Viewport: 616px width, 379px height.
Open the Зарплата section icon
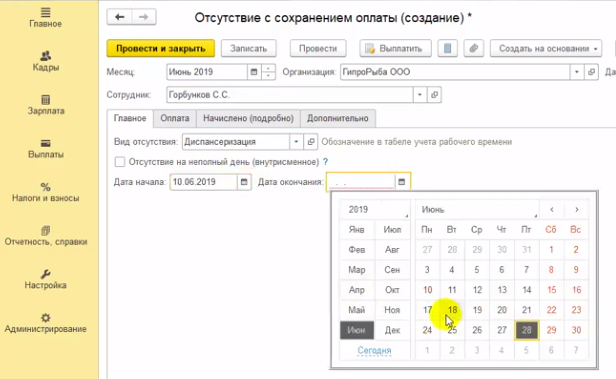(46, 99)
